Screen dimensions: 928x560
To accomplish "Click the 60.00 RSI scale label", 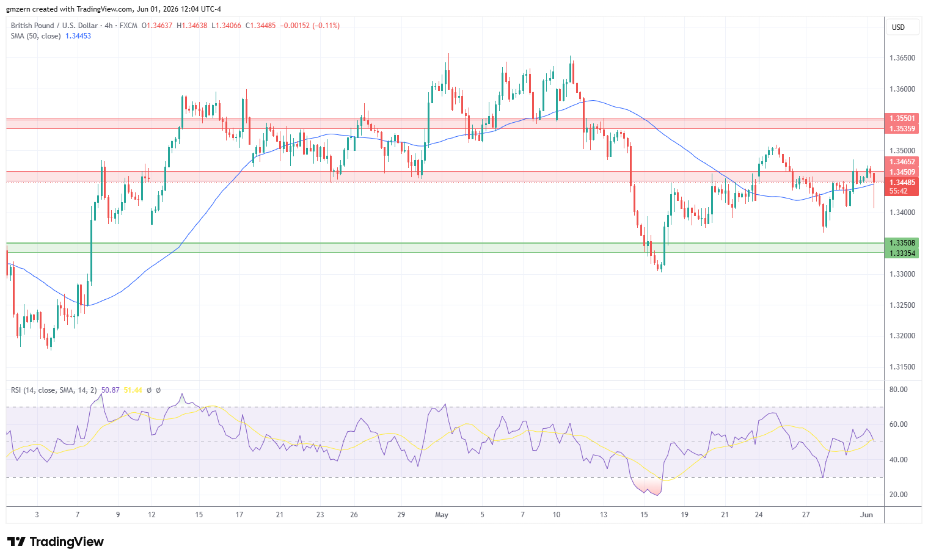I will 899,424.
